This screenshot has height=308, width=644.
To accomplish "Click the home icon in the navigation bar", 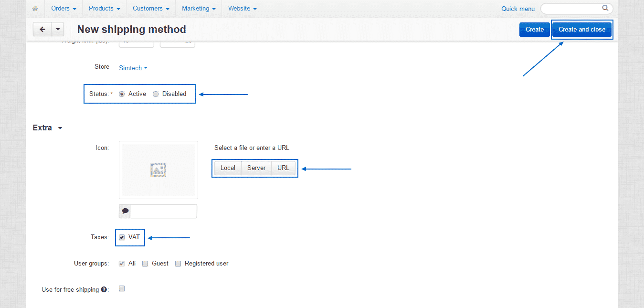I will point(34,8).
